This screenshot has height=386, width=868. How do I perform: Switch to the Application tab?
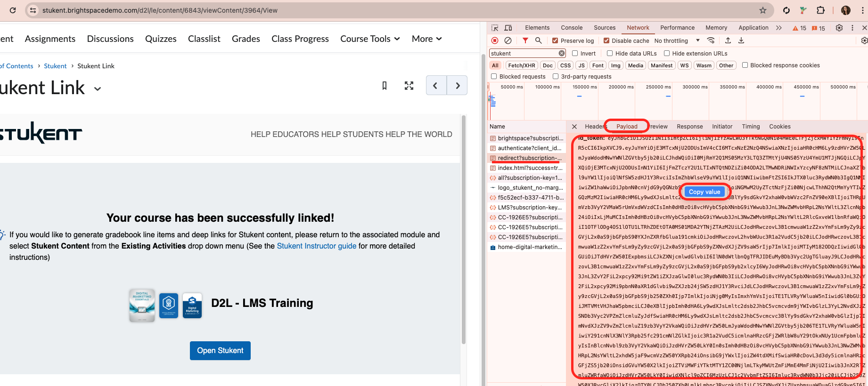753,28
